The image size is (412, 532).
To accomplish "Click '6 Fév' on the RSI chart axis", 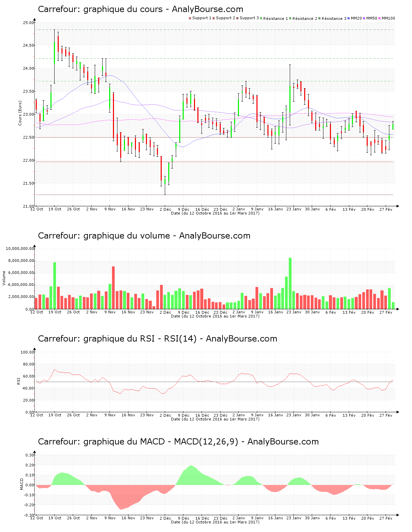I will (331, 415).
